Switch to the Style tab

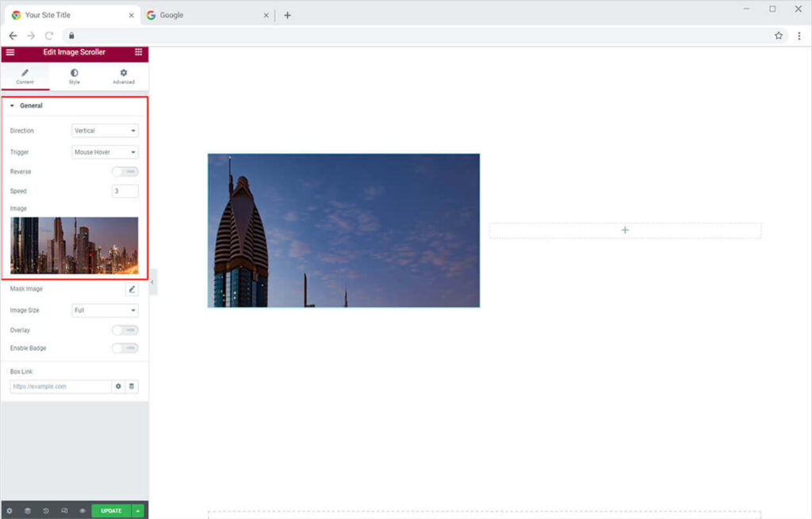(75, 76)
